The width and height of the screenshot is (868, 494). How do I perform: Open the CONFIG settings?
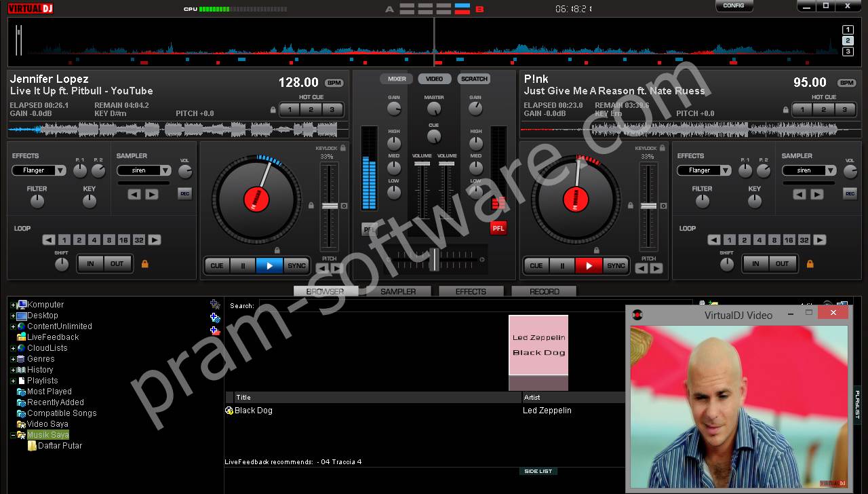tap(734, 5)
